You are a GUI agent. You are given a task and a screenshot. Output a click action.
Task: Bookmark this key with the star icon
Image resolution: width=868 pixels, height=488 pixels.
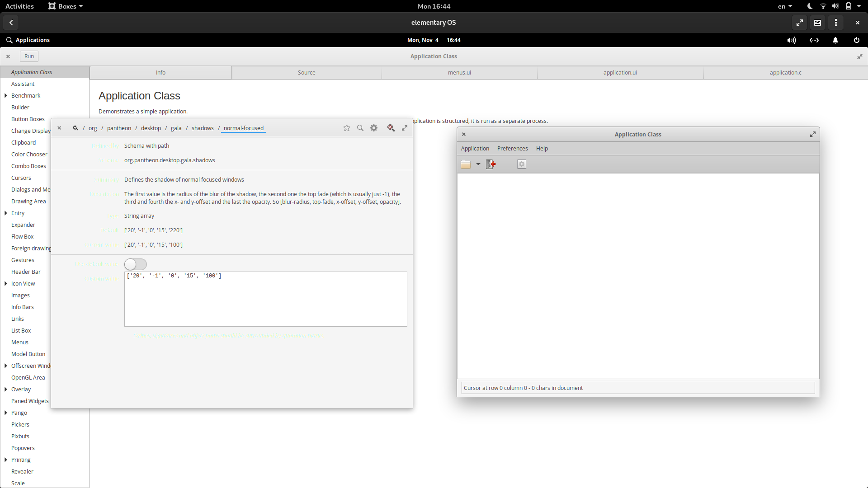(347, 128)
